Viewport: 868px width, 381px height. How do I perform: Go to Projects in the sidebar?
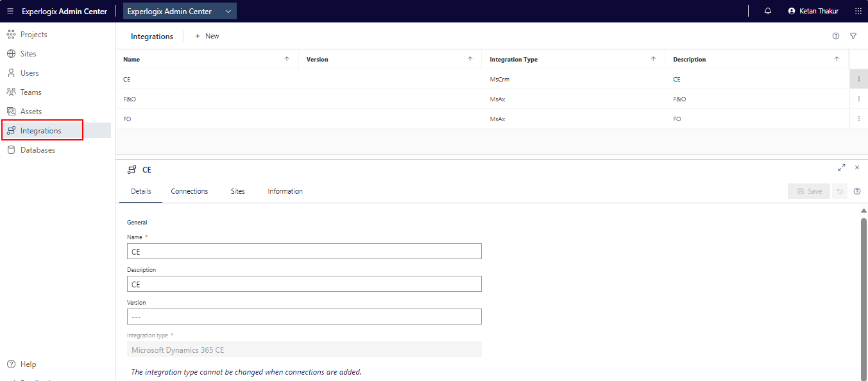click(x=27, y=35)
